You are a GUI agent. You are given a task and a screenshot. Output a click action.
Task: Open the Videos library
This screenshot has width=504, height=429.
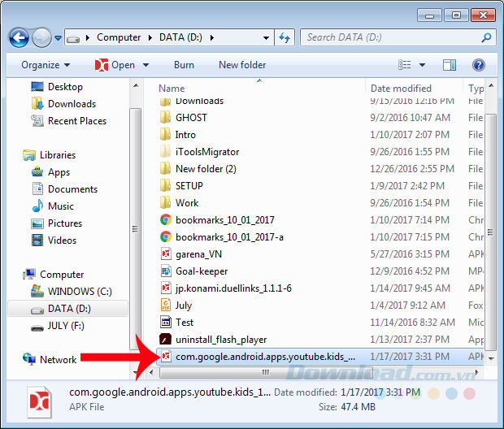pos(54,240)
